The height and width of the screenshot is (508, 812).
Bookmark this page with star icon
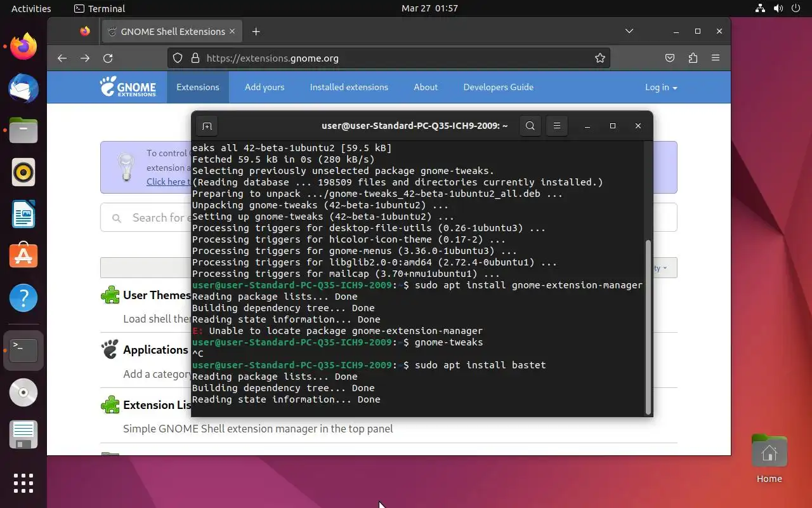click(x=599, y=58)
